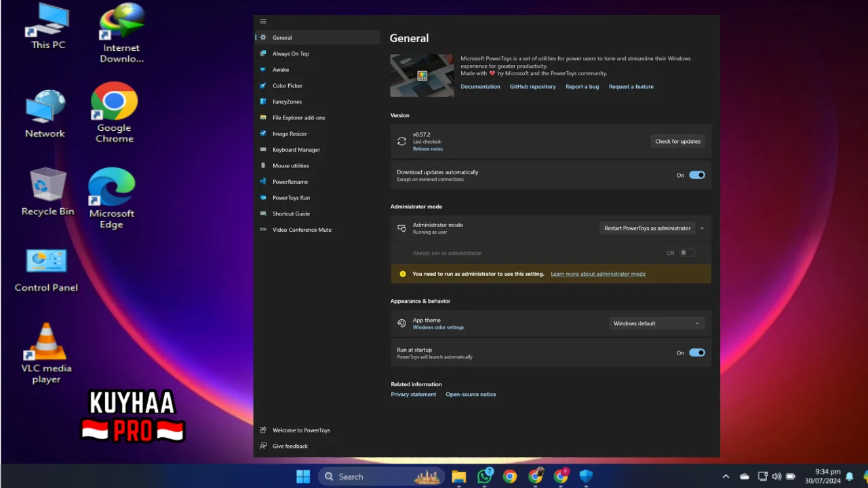
Task: Open Internet Download Manager desktop shortcut
Action: pos(121,33)
